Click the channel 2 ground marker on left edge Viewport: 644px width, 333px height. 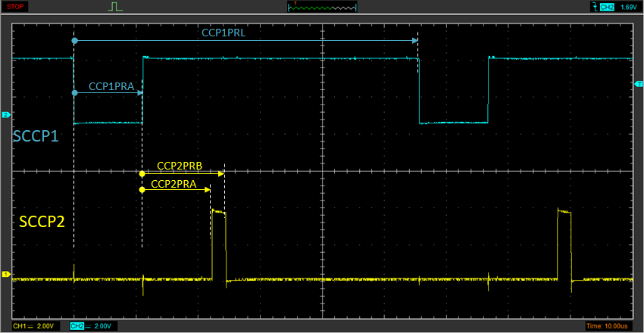[6, 115]
